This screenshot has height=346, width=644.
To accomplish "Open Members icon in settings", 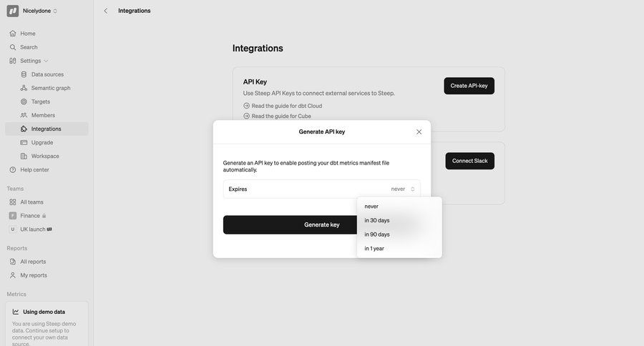I will click(x=24, y=115).
